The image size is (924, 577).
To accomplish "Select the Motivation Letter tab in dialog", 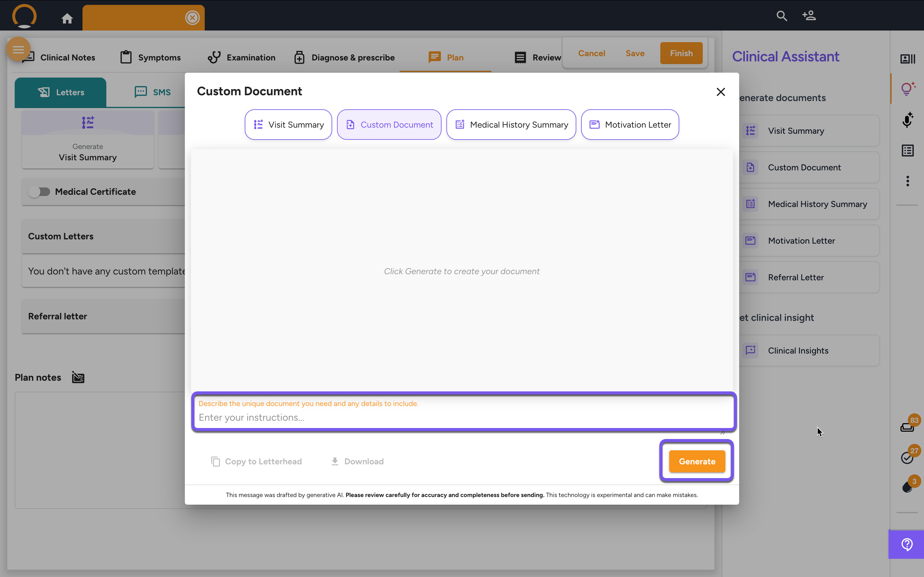I will (630, 125).
